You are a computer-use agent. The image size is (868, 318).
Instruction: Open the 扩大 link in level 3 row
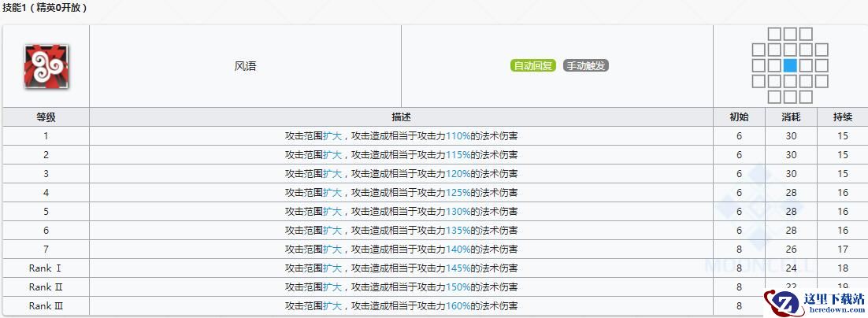point(332,174)
